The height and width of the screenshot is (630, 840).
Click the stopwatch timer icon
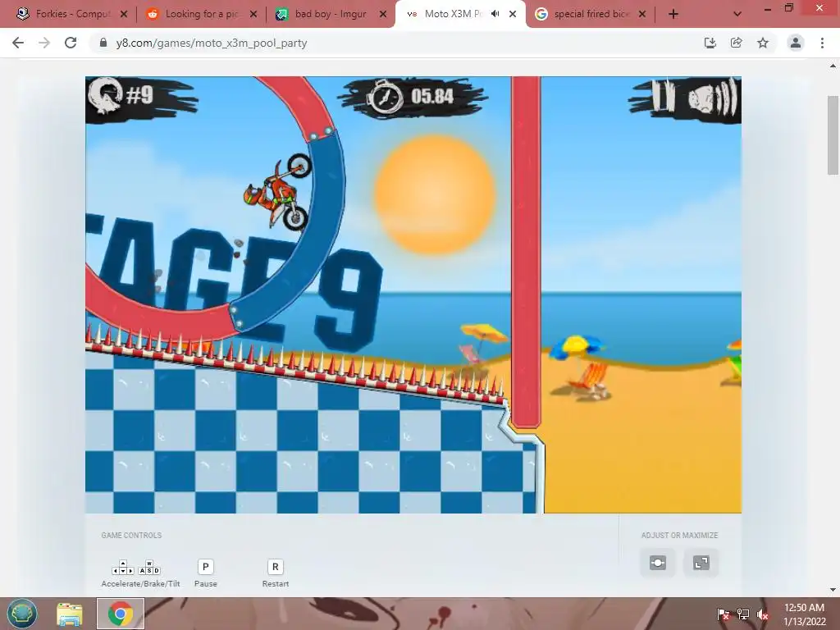(x=385, y=98)
